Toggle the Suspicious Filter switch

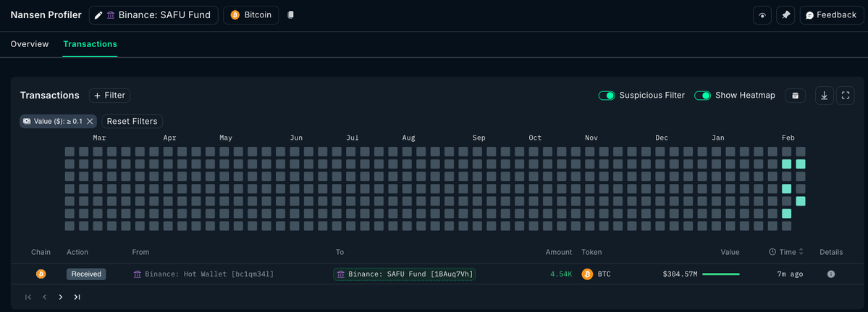(x=607, y=96)
